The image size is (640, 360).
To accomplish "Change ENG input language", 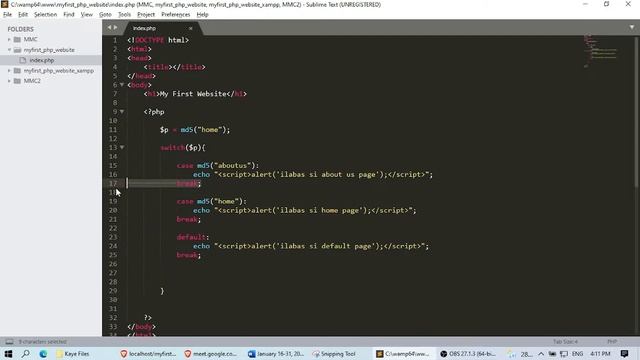I will [577, 354].
